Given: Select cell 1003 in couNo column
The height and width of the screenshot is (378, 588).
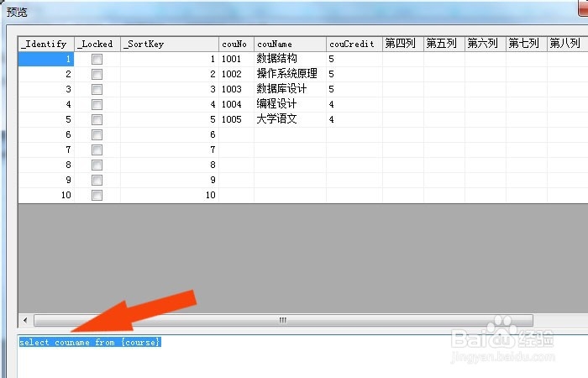Looking at the screenshot, I should tap(237, 89).
